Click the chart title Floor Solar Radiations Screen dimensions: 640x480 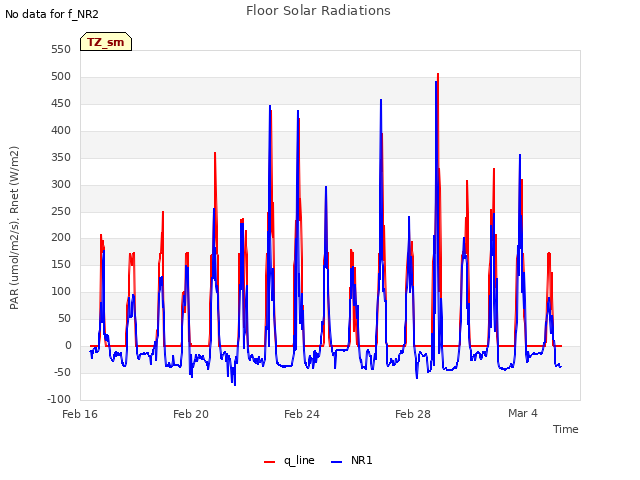coord(318,11)
